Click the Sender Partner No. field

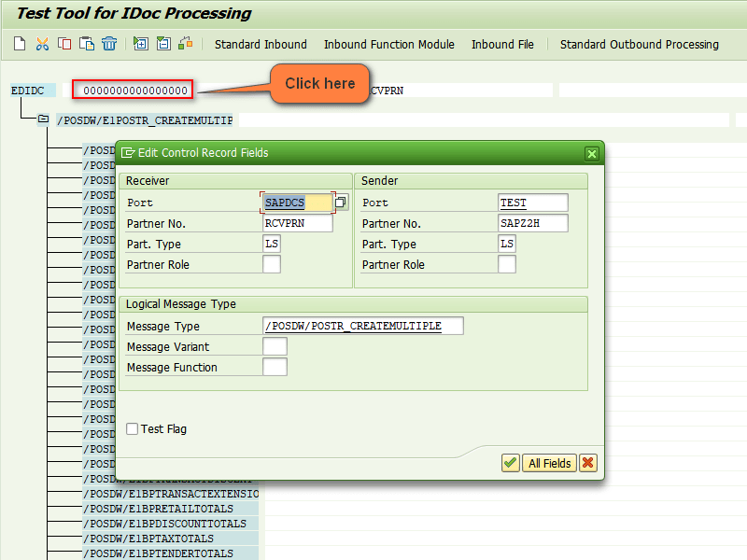click(x=532, y=223)
